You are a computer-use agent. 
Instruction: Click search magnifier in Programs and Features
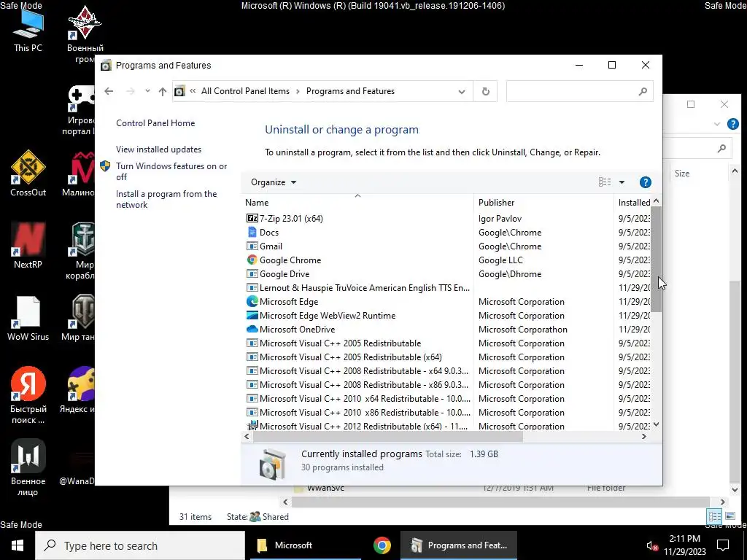(x=643, y=91)
